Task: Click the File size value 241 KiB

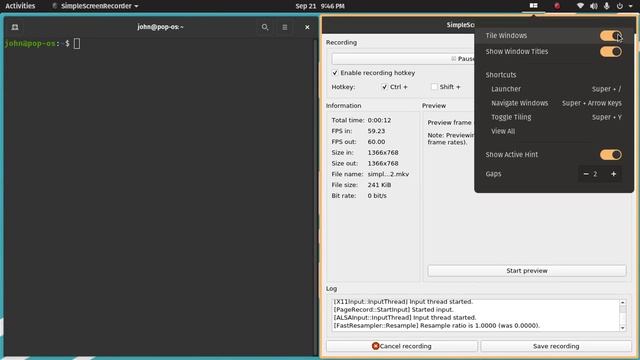Action: pos(379,185)
